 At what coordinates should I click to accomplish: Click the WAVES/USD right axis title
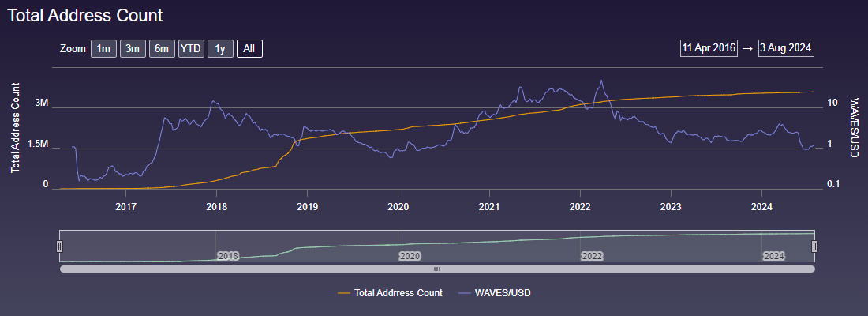pos(854,127)
